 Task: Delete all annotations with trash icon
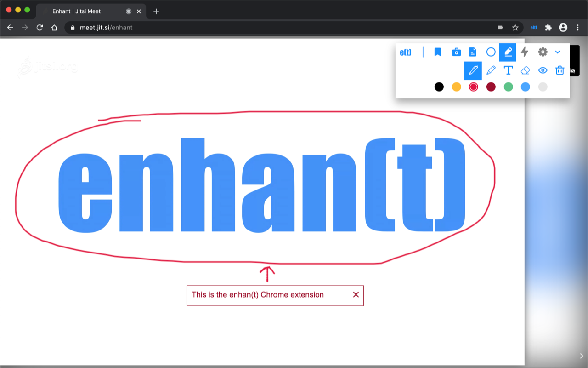click(x=560, y=70)
